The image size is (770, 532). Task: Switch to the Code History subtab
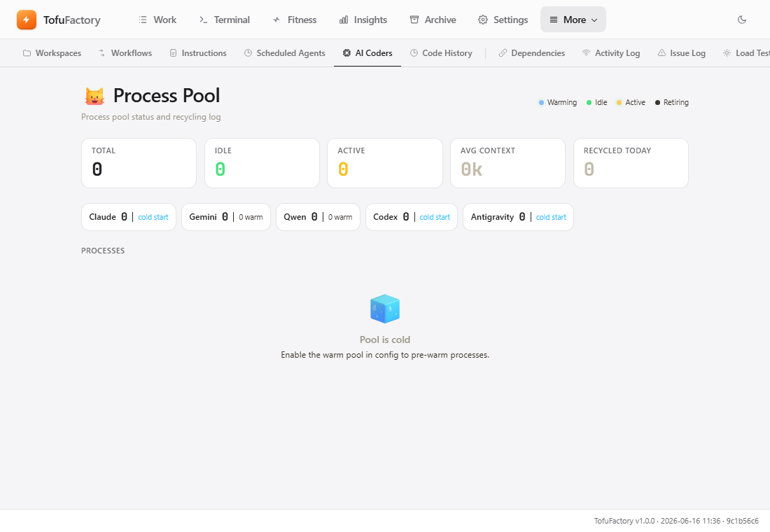(x=441, y=53)
